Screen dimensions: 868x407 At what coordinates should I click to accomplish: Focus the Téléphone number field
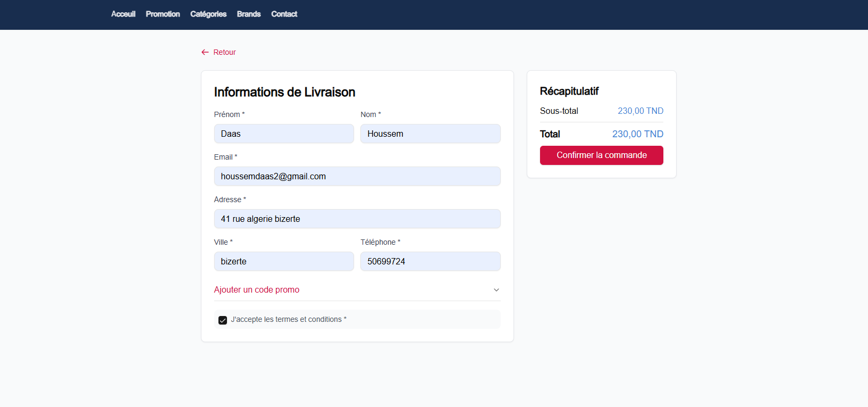(430, 261)
